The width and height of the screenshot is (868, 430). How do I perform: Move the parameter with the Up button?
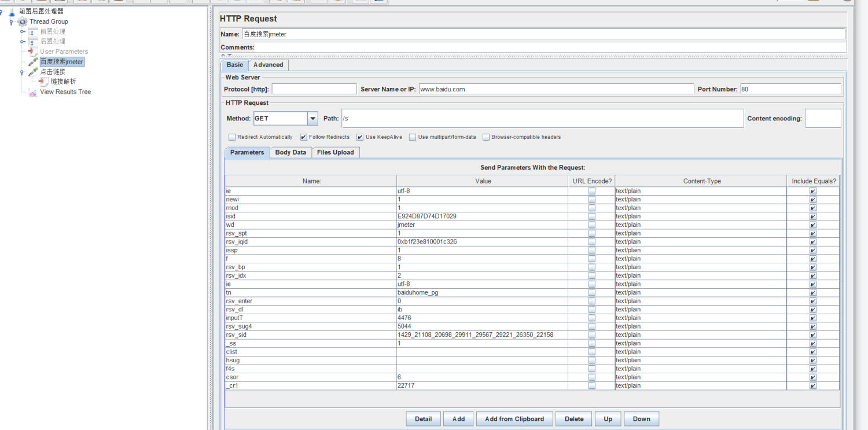coord(608,419)
